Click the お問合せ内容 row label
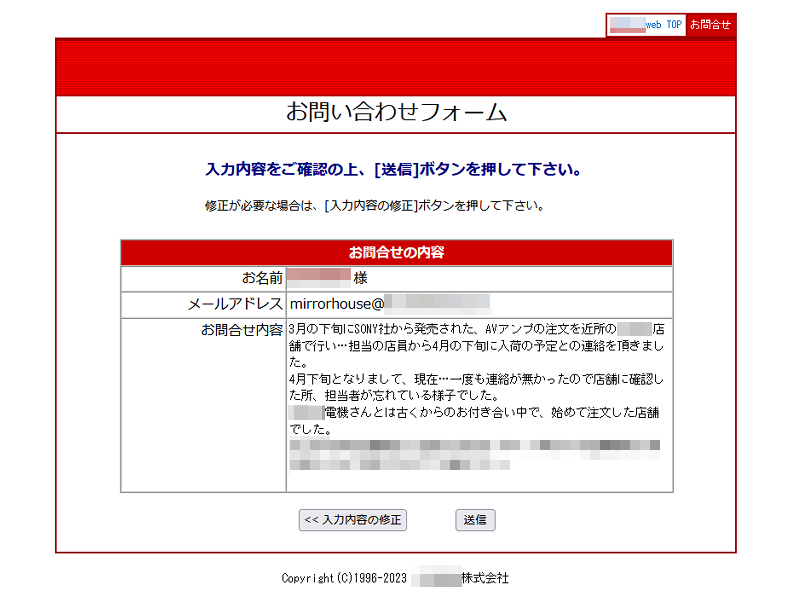This screenshot has width=800, height=600. pos(241,329)
